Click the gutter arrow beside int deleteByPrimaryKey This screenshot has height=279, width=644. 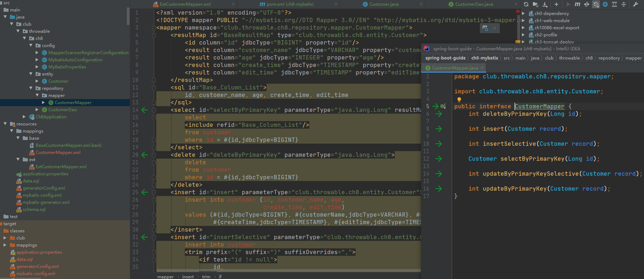[x=439, y=114]
